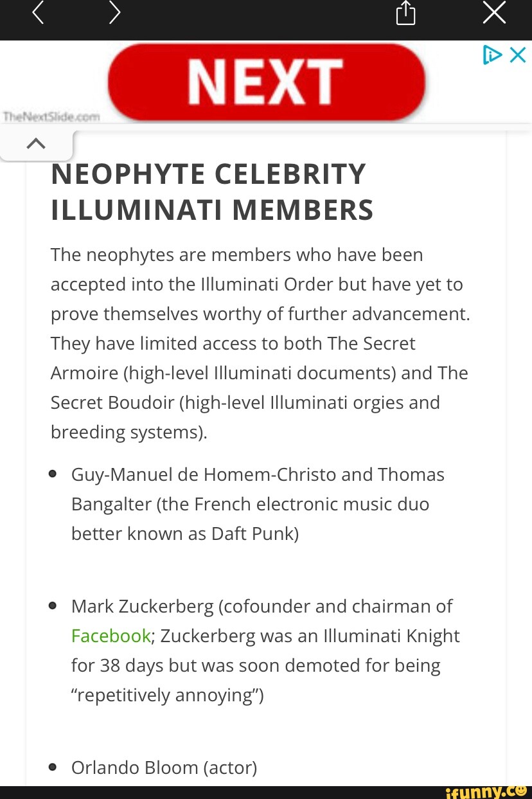Close the browser view with top X
The width and height of the screenshot is (532, 799).
(494, 13)
